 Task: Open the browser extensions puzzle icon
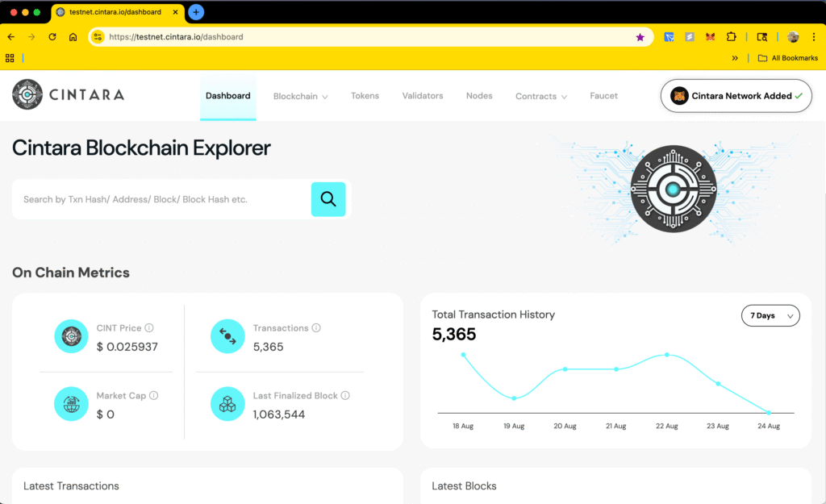[731, 37]
